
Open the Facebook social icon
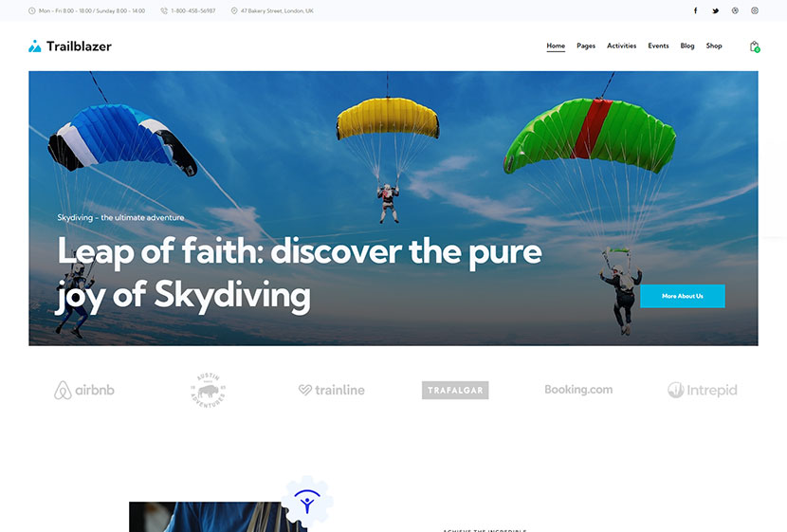[x=695, y=10]
